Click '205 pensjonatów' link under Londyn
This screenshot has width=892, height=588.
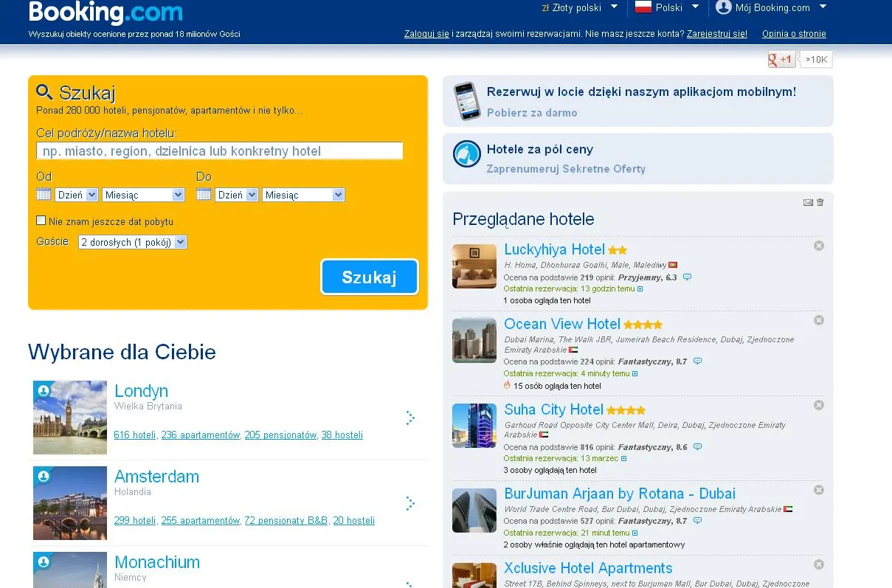[x=280, y=435]
